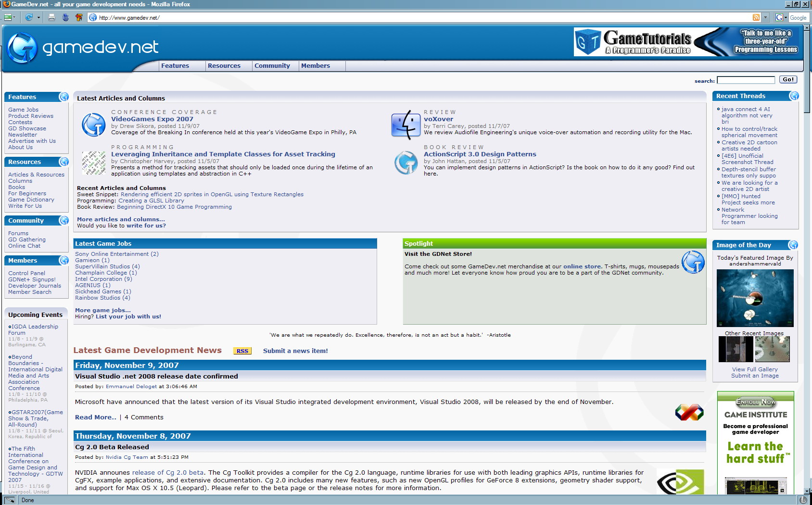Open the voXover review link
This screenshot has width=812, height=505.
438,119
